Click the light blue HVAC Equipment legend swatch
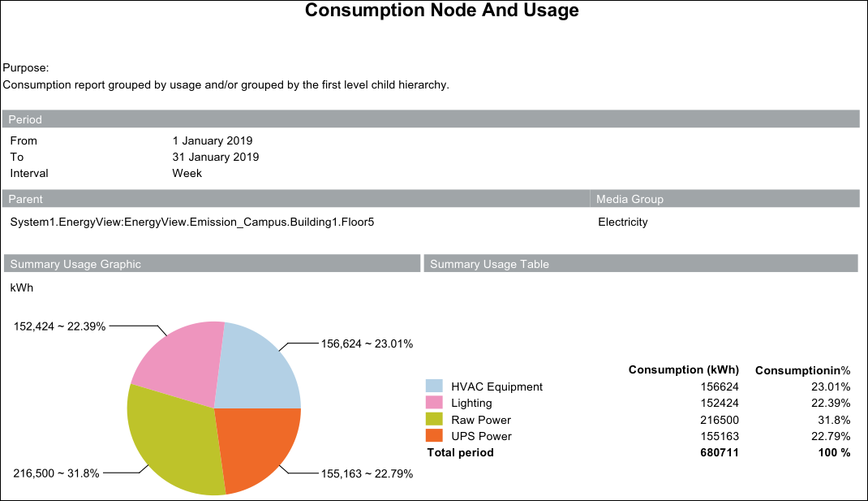The image size is (868, 501). (434, 387)
